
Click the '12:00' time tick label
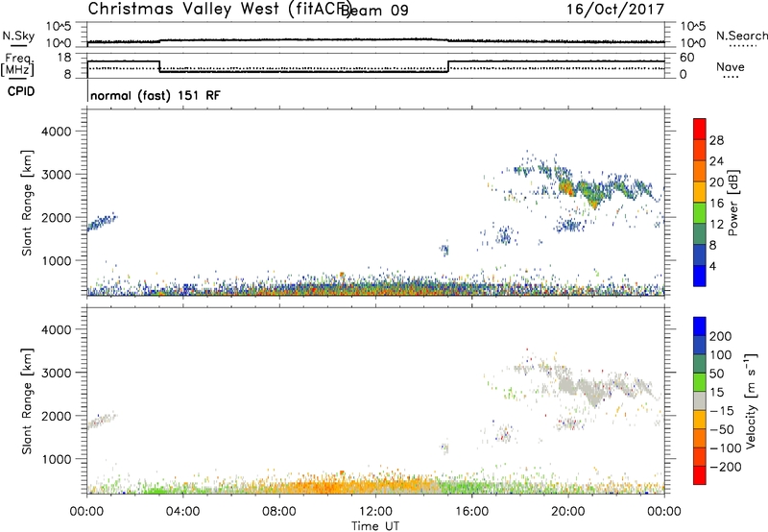click(375, 512)
